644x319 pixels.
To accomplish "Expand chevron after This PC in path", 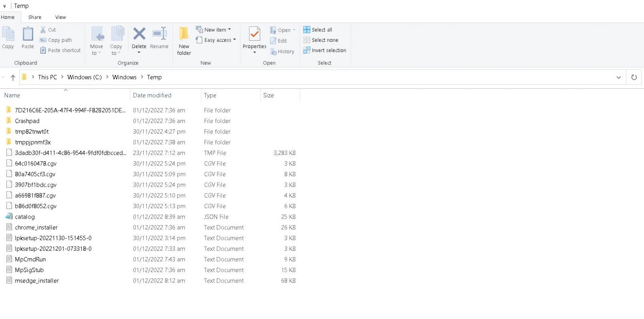I will [x=62, y=77].
